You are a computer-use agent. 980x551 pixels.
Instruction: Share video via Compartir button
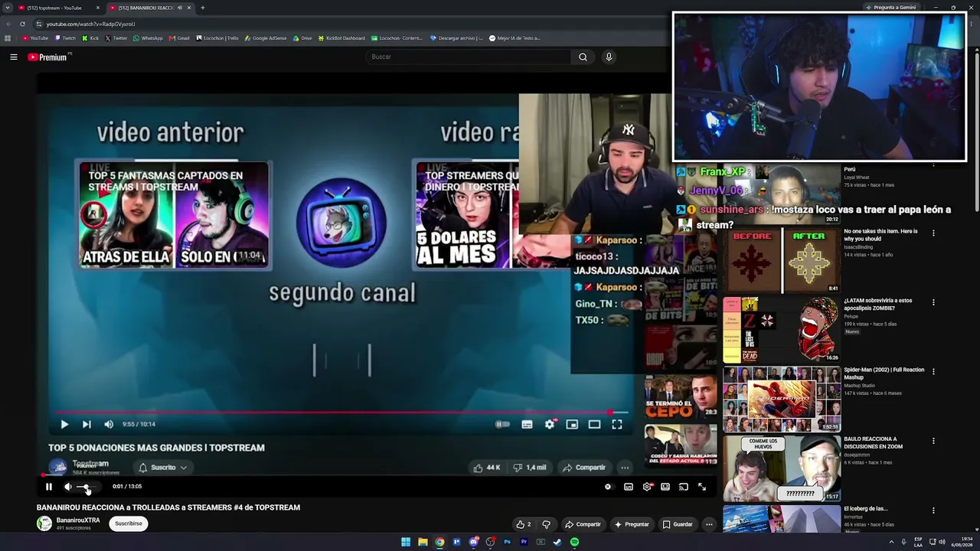point(583,524)
